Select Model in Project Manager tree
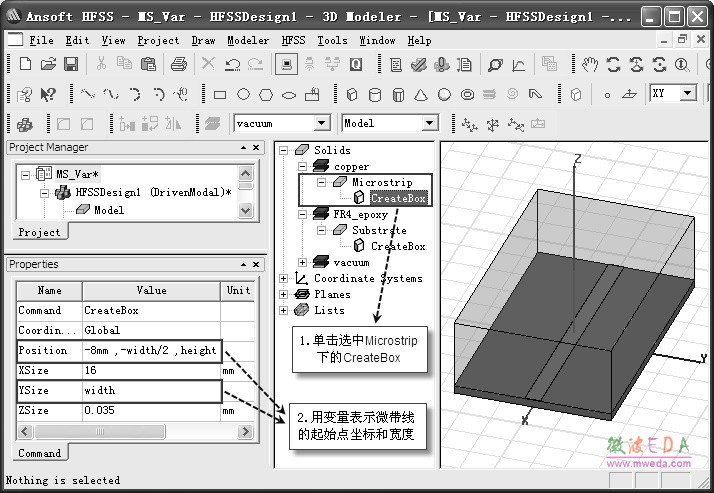This screenshot has width=714, height=493. point(109,210)
